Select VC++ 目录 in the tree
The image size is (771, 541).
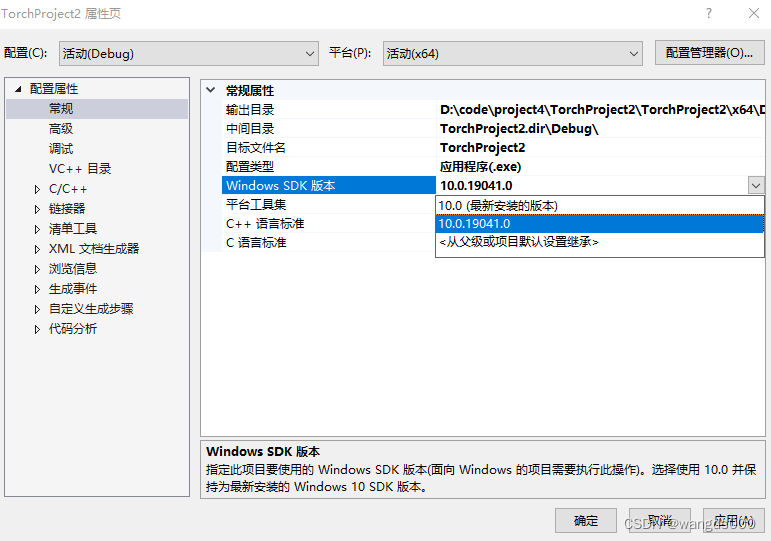(x=80, y=169)
